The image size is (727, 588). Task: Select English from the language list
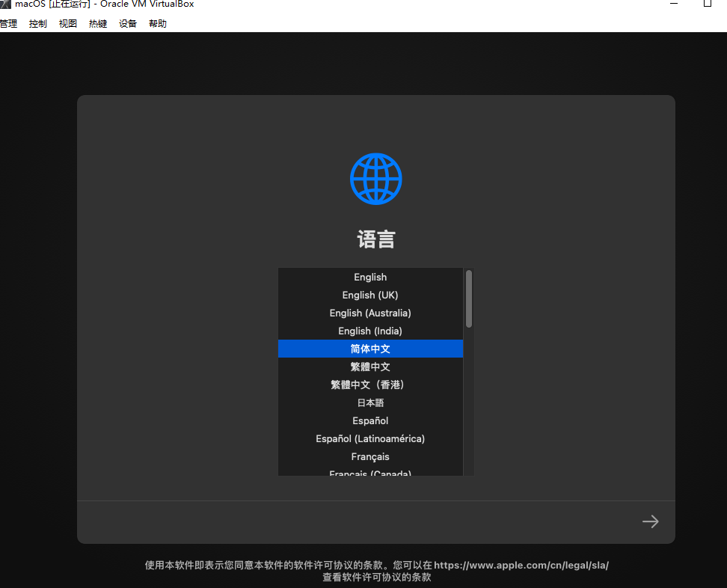370,278
